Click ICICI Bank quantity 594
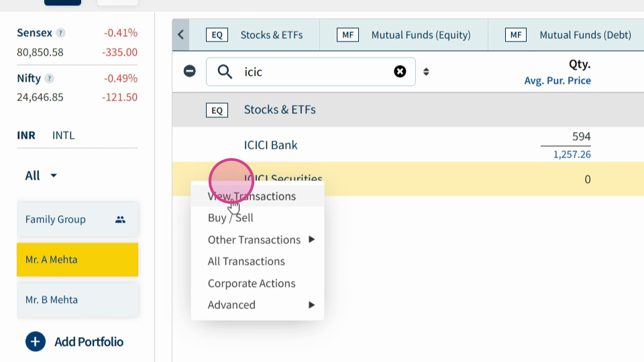The width and height of the screenshot is (644, 362). coord(581,136)
